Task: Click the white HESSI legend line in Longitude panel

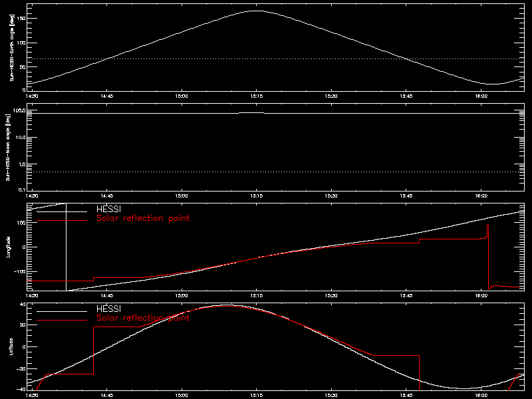Action: [62, 211]
